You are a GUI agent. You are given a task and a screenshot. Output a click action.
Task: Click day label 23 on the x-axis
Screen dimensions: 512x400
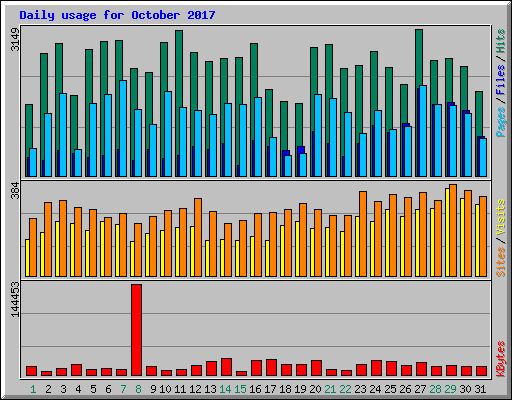pos(360,389)
